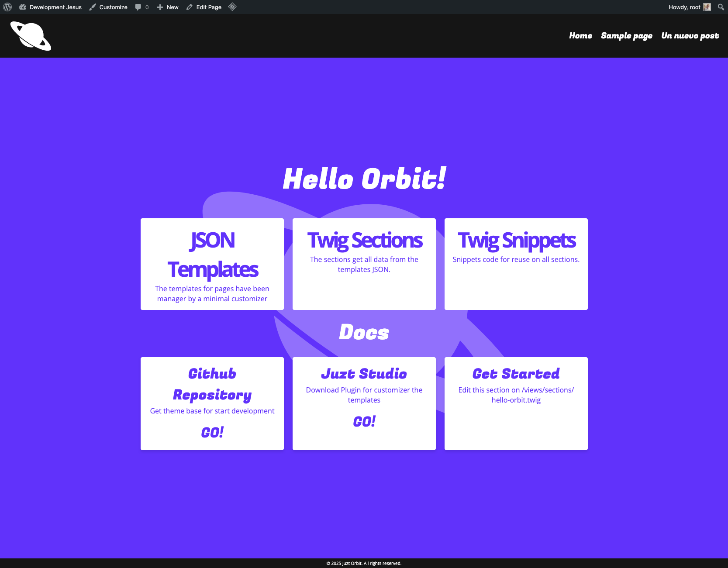728x568 pixels.
Task: Select Edit Page in the admin bar
Action: point(204,7)
